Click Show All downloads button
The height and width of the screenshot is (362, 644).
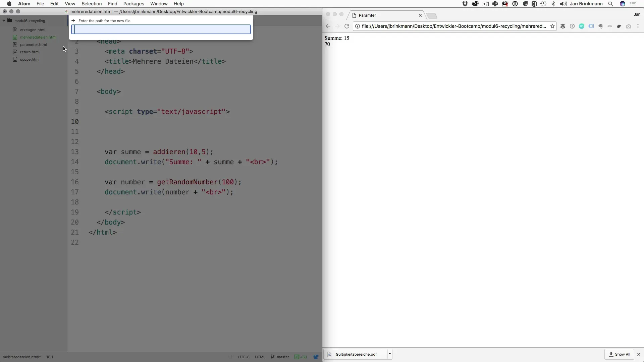[x=619, y=354]
